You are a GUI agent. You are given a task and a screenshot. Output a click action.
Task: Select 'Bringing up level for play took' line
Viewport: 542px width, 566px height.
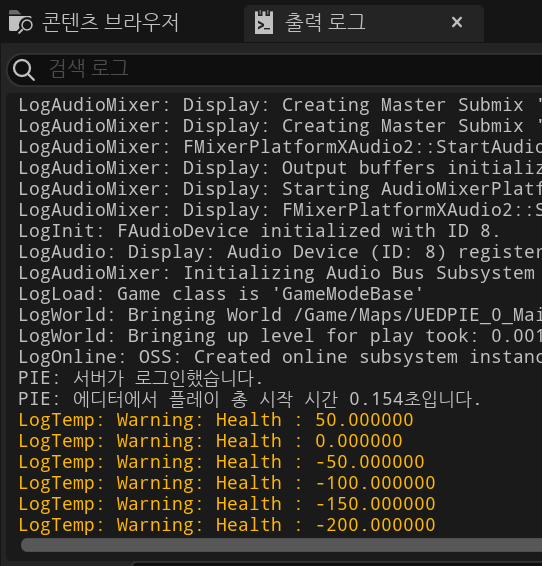tap(280, 336)
